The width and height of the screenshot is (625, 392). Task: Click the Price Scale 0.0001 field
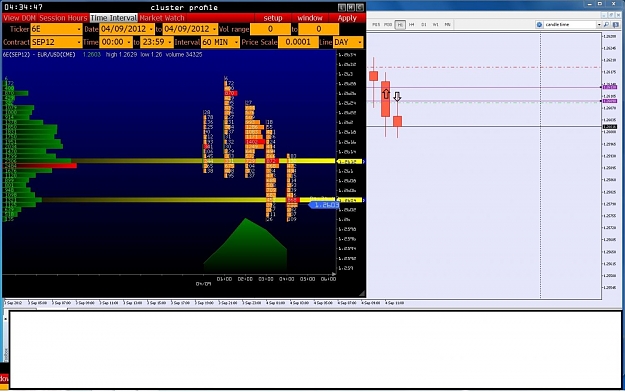[298, 42]
